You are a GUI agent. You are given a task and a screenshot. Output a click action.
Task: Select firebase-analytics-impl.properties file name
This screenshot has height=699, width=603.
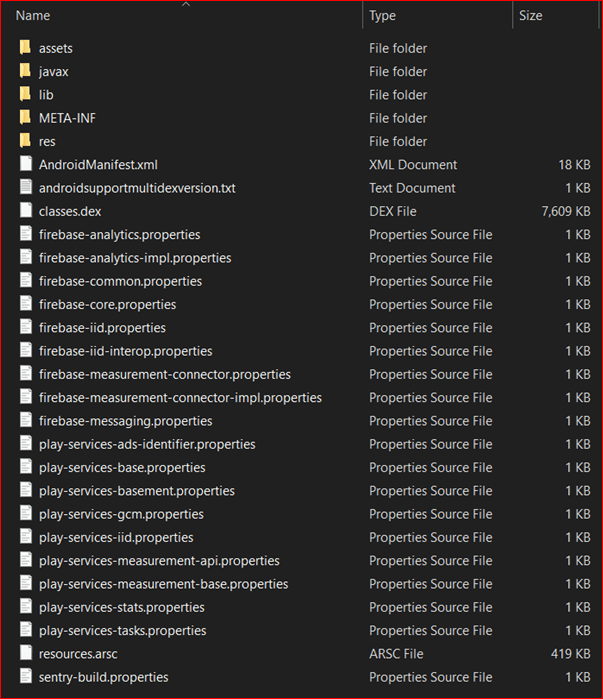(x=135, y=258)
